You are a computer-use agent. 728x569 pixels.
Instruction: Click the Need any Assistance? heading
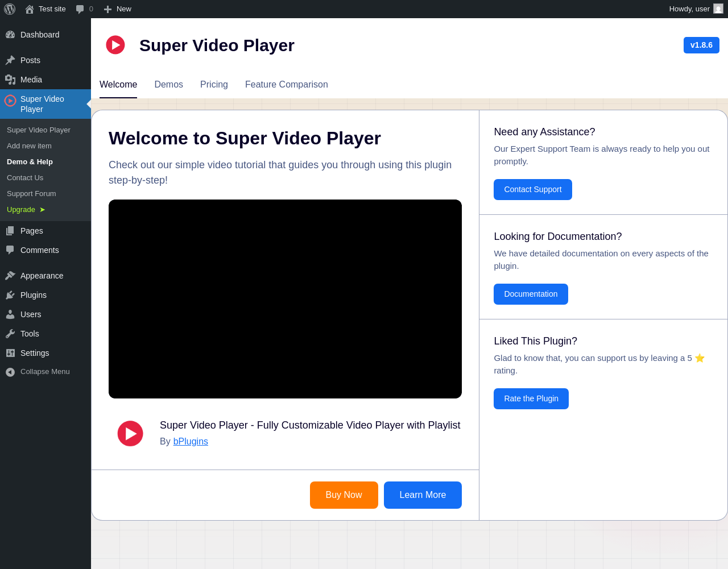click(544, 132)
